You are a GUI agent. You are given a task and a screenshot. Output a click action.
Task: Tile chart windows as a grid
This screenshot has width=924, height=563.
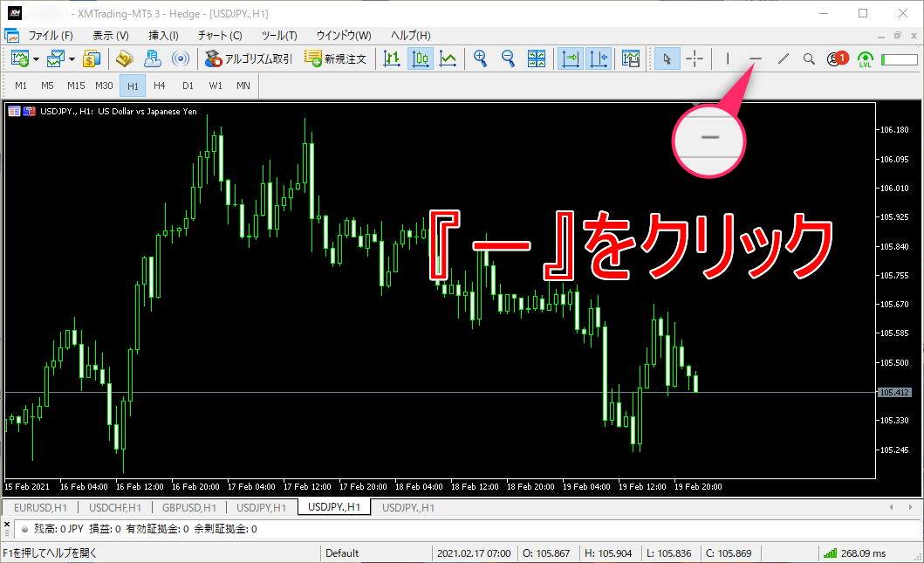(x=537, y=59)
